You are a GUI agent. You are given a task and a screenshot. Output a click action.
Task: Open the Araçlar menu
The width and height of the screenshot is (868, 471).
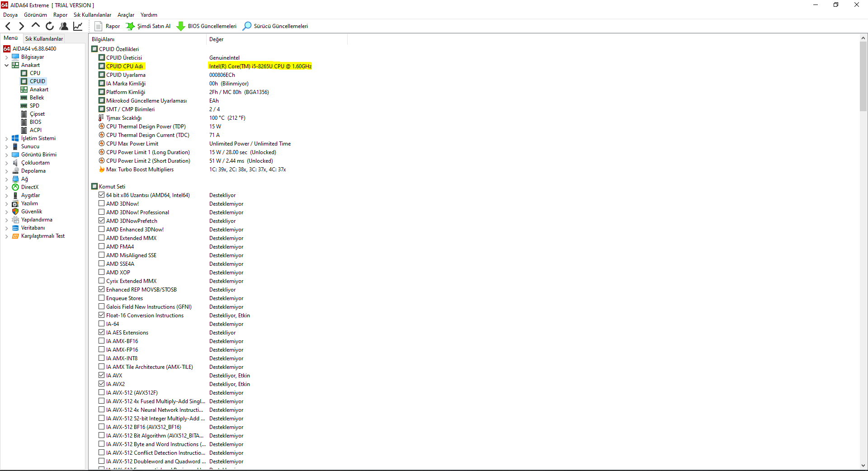coord(126,15)
